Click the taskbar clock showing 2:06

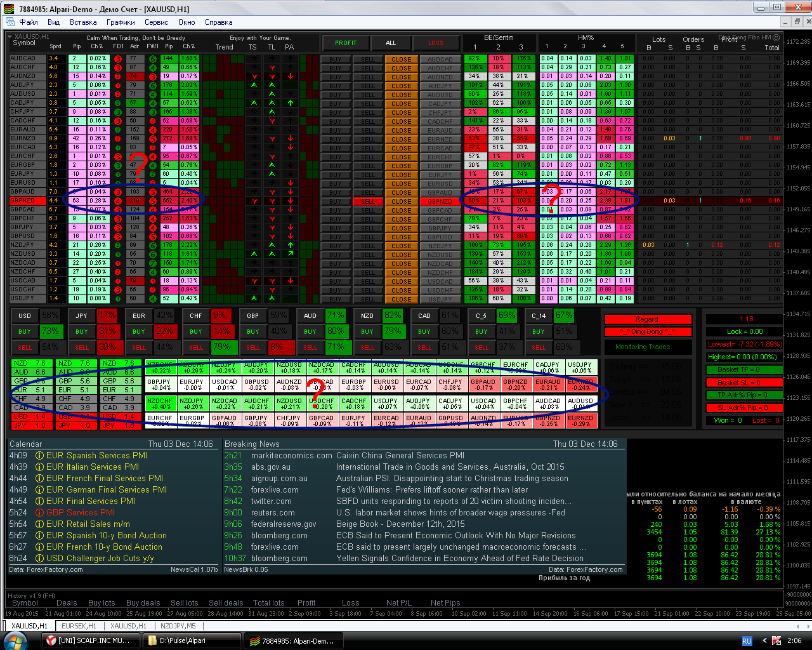click(x=794, y=640)
